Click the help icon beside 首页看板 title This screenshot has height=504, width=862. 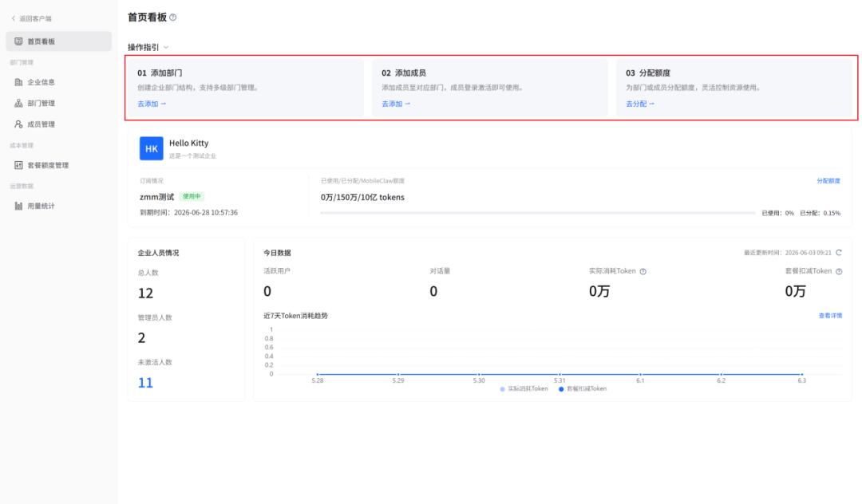173,18
